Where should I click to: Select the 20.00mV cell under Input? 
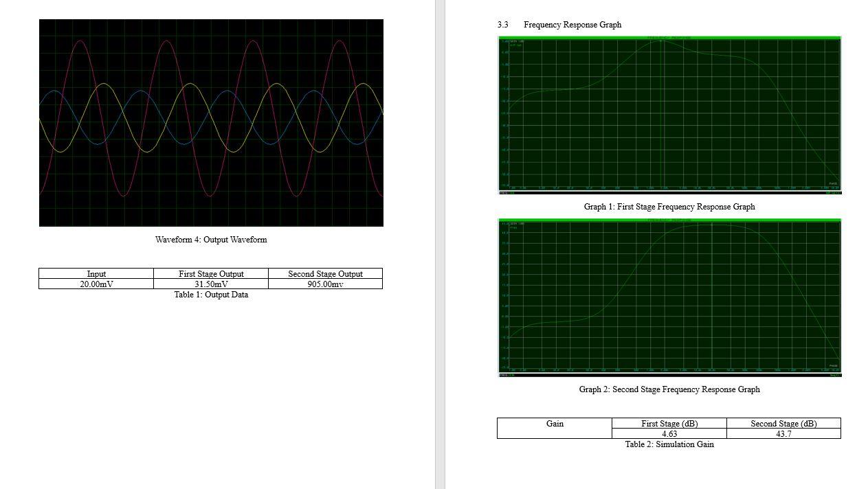pos(96,284)
